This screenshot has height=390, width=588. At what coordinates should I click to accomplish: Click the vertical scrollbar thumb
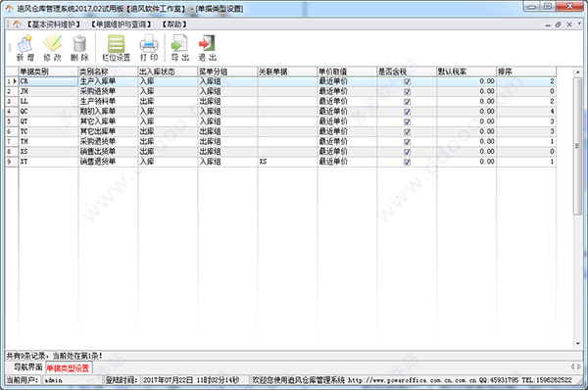[x=577, y=146]
